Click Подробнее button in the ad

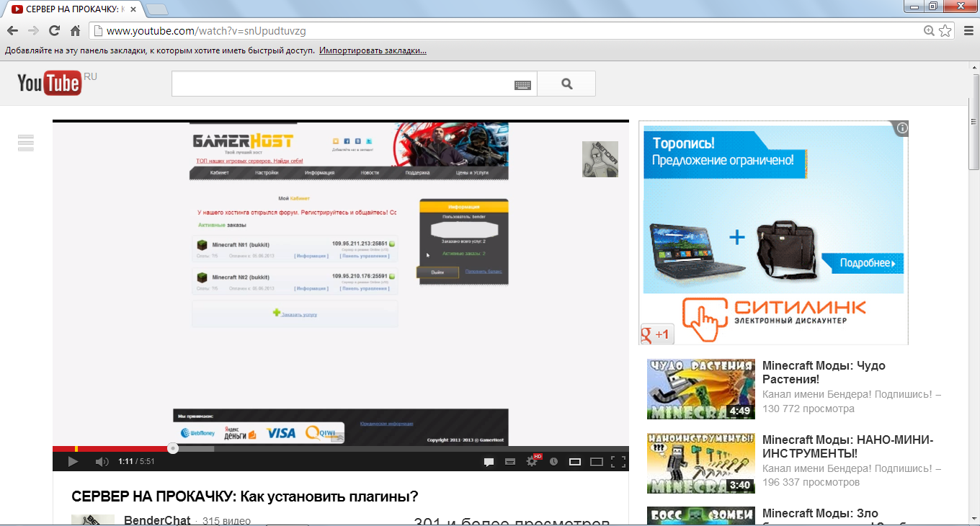pyautogui.click(x=862, y=263)
